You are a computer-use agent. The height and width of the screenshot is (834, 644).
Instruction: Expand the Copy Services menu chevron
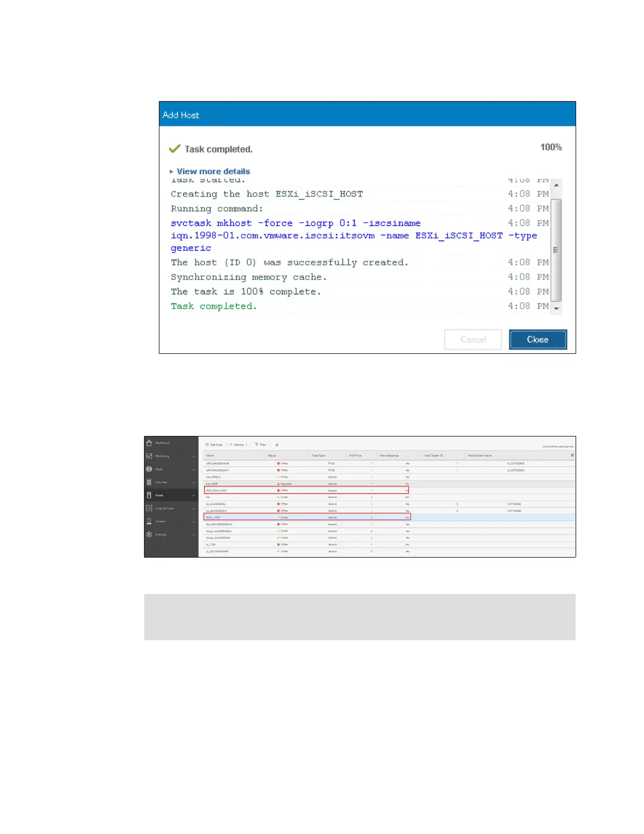194,509
